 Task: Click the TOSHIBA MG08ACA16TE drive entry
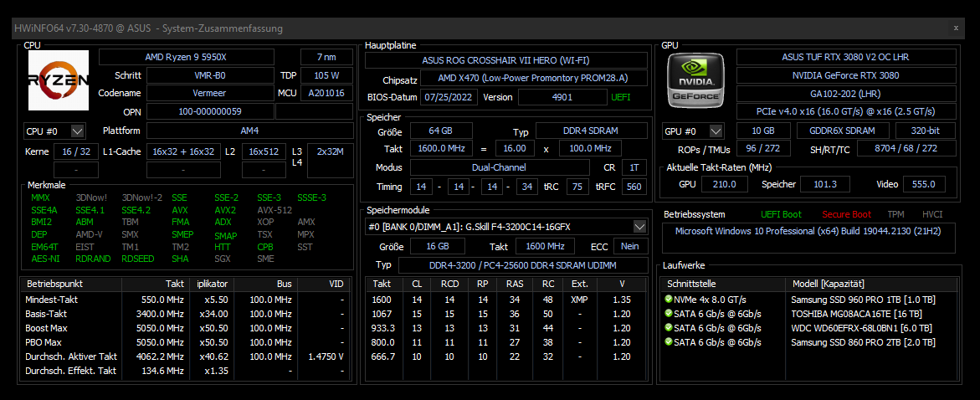(x=856, y=314)
